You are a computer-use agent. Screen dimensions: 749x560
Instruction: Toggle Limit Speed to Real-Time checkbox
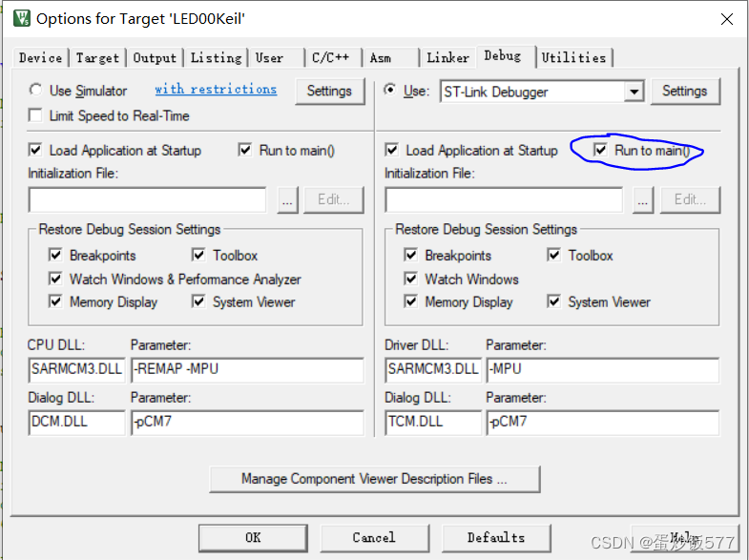(35, 115)
